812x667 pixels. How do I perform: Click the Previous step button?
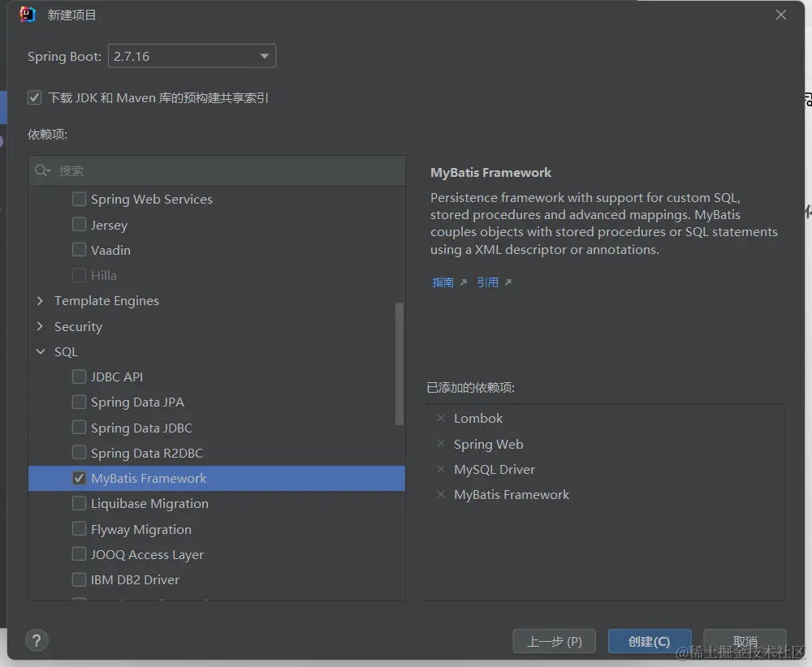[x=554, y=642]
